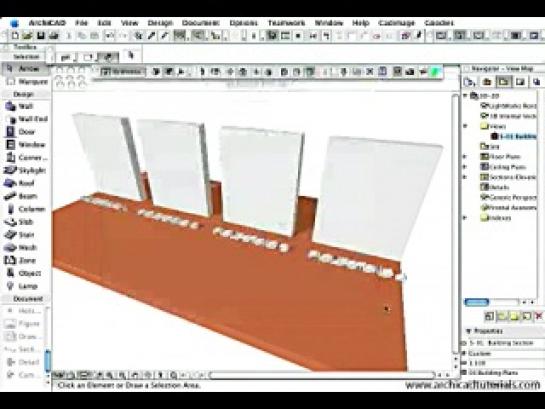Expand the Floor Plans tree item
Viewport: 545px width, 409px height.
pos(465,157)
